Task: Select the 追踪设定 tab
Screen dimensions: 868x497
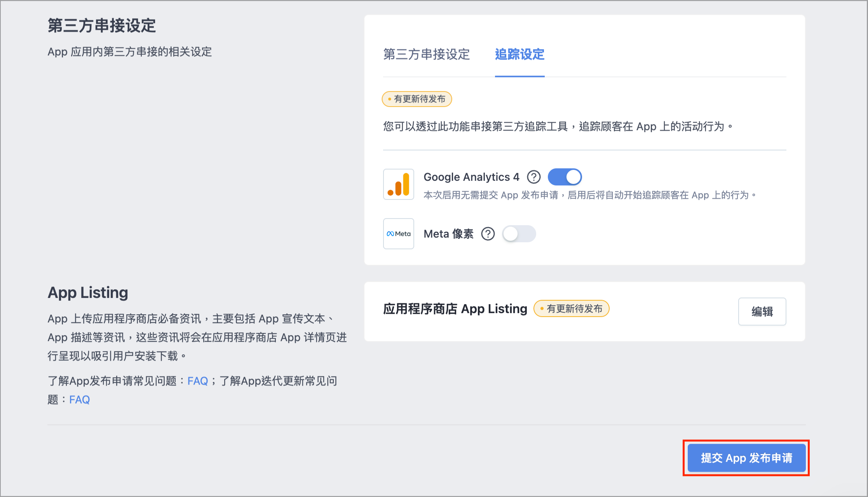Action: tap(519, 54)
